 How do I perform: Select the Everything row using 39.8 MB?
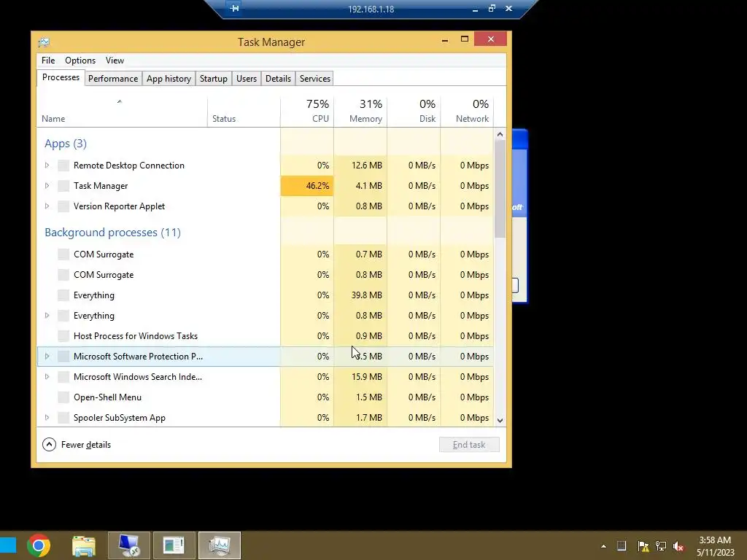click(x=266, y=295)
